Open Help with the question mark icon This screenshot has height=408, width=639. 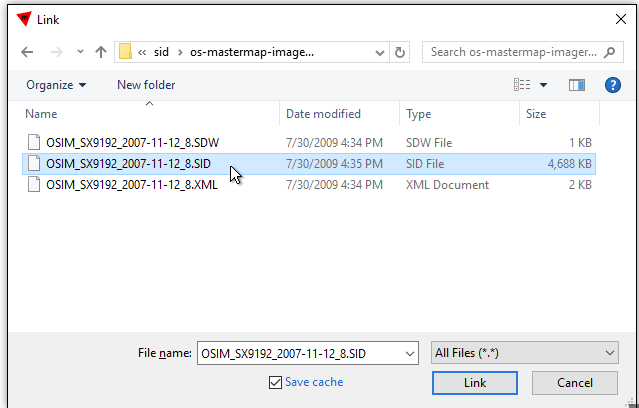(x=613, y=85)
